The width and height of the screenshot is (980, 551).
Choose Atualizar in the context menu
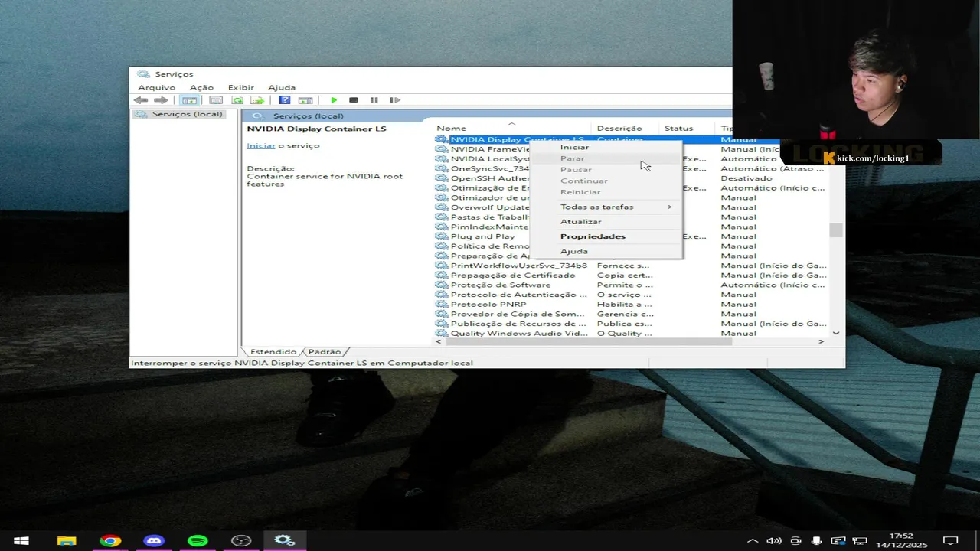click(x=580, y=222)
